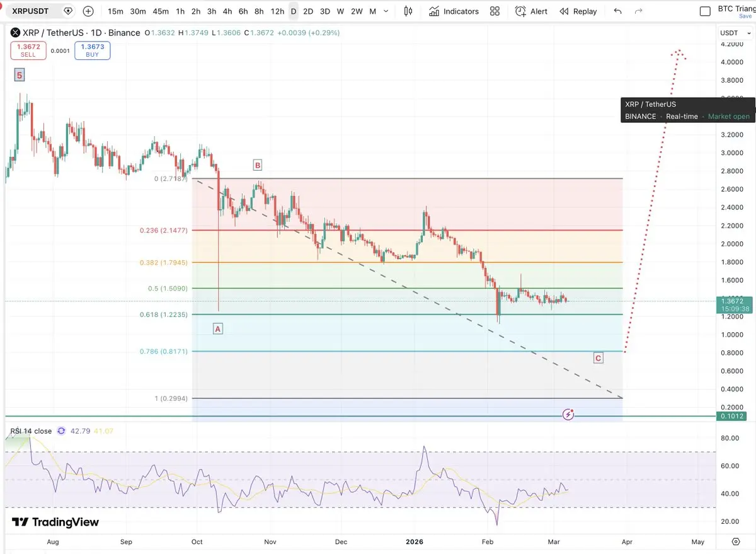Click the Save label under layout name
756x554 pixels.
[745, 16]
